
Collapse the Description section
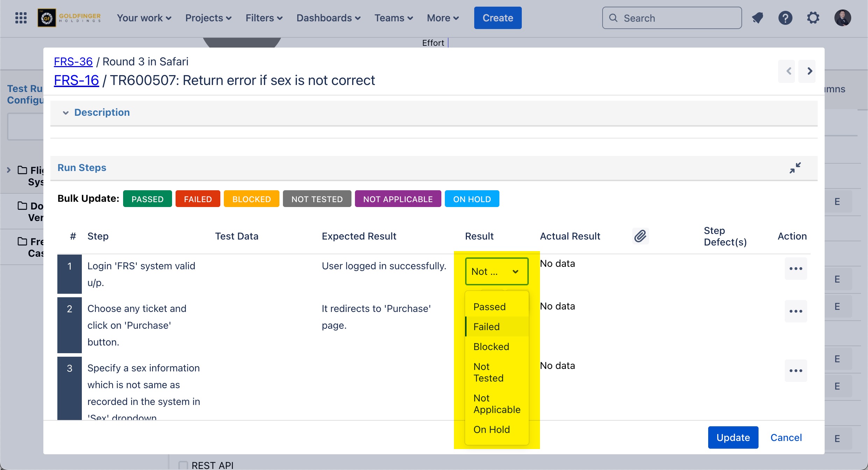coord(66,113)
